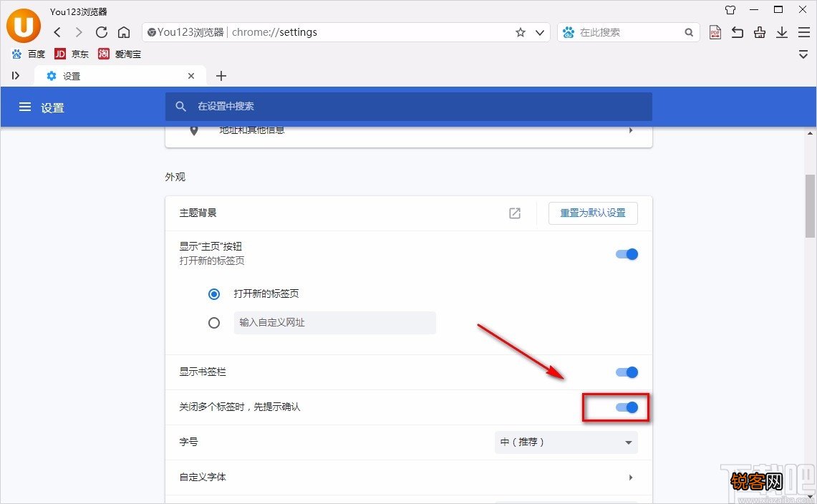Open the 爱淘宝 bookmark link
This screenshot has height=504, width=817.
click(x=128, y=54)
